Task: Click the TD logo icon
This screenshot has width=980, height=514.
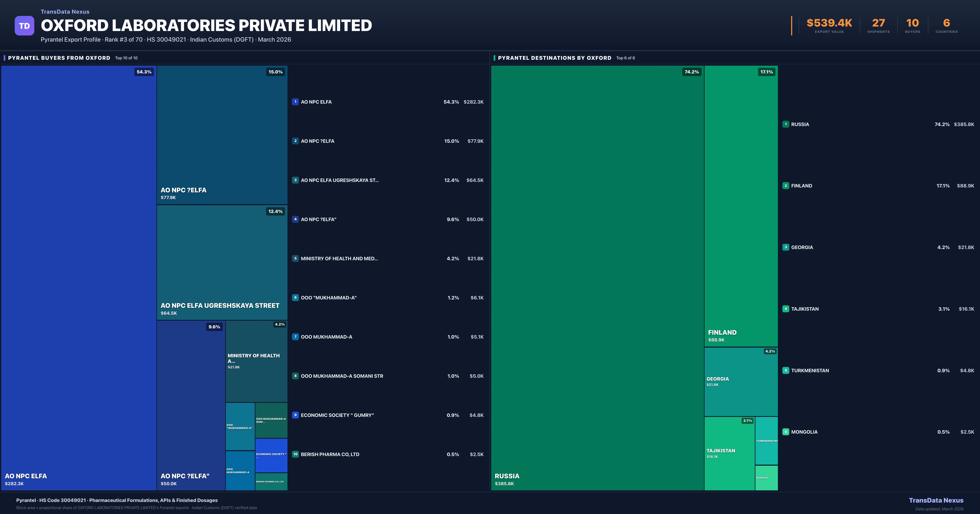Action: [x=24, y=25]
